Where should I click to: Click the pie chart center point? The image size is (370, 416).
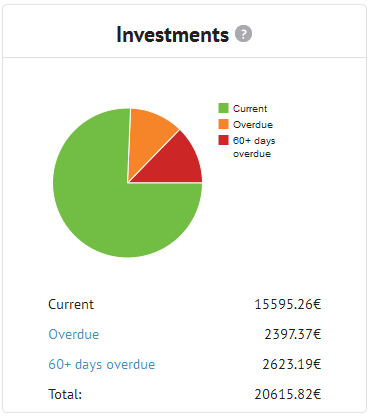pyautogui.click(x=128, y=183)
